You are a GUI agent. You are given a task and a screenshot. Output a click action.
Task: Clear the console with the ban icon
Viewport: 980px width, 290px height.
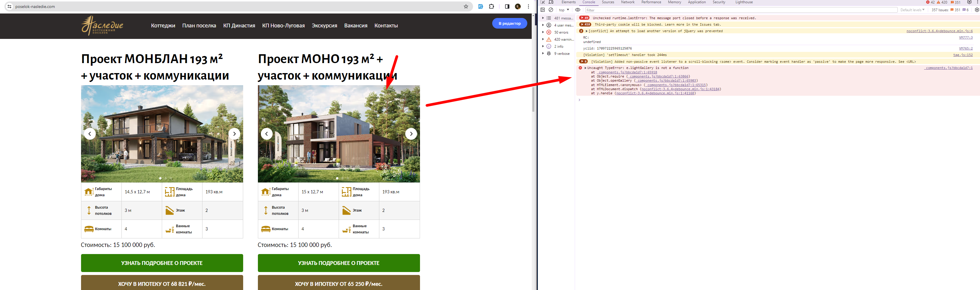click(551, 10)
